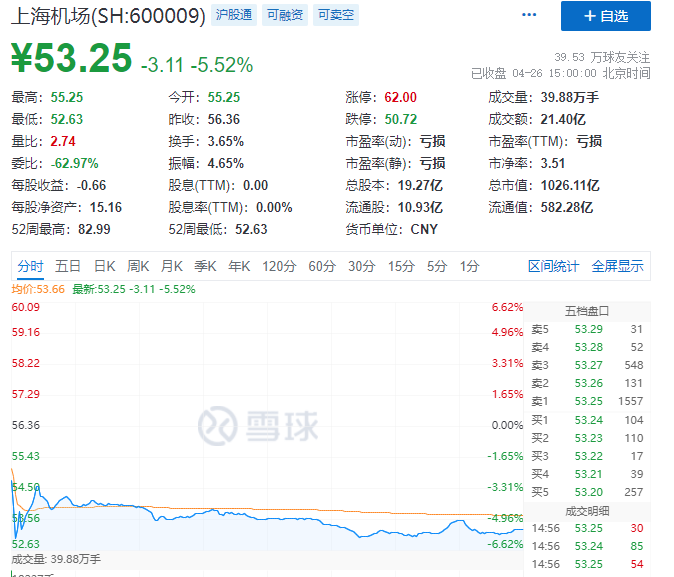The width and height of the screenshot is (674, 577).
Task: Add stock via the 自选 button
Action: point(606,16)
